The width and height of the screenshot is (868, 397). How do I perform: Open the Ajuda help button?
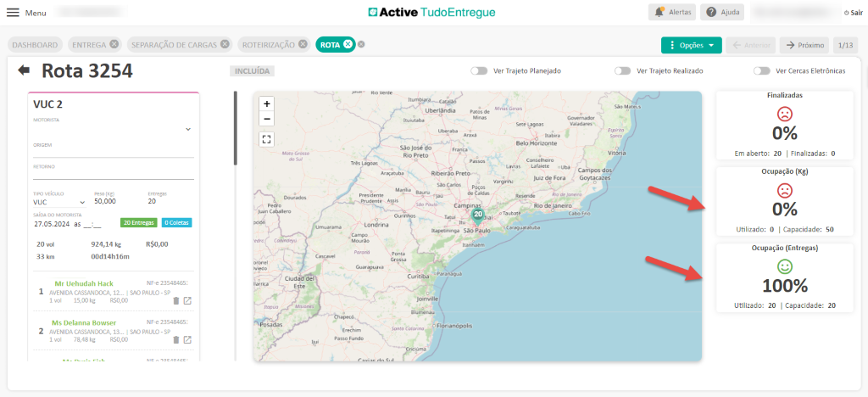tap(722, 12)
